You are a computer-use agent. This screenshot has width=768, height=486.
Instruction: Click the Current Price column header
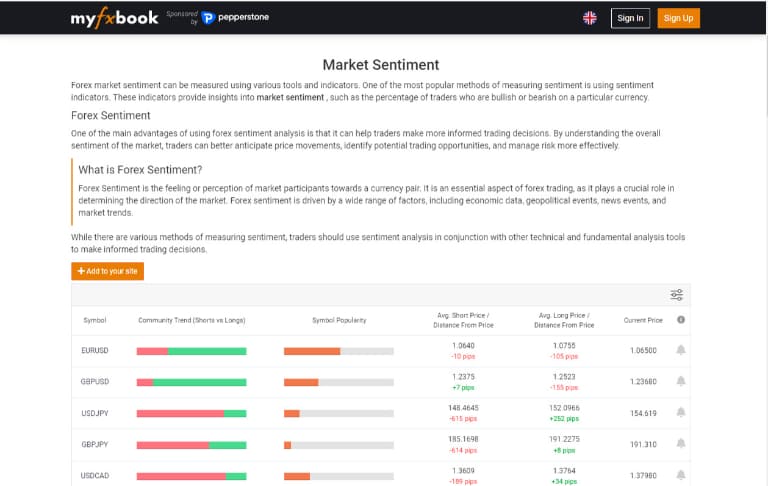tap(643, 320)
